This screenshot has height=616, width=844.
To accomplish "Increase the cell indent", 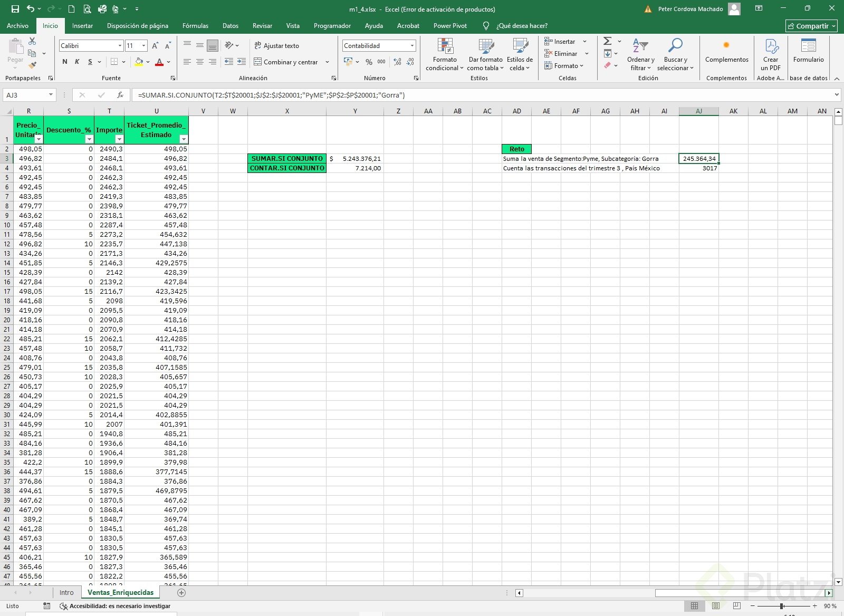I will 242,62.
